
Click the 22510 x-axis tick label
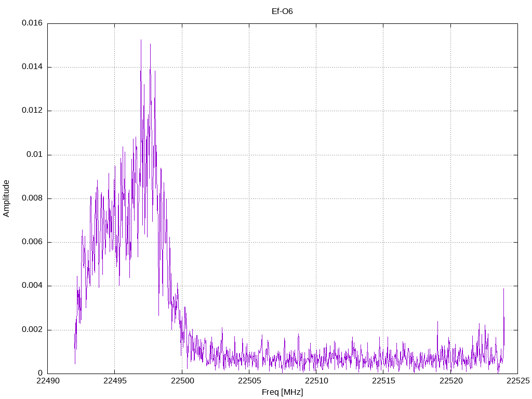coord(316,381)
